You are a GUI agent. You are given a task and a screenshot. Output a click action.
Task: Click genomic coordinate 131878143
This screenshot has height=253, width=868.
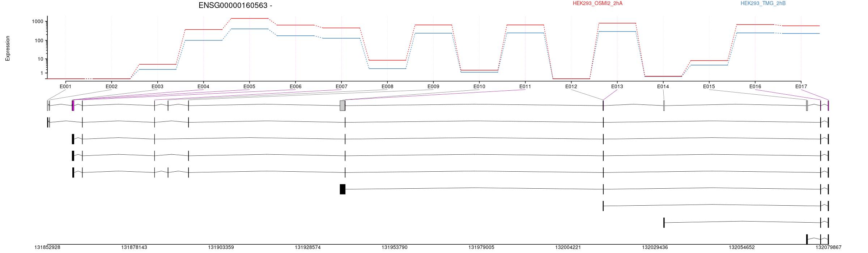click(x=134, y=248)
